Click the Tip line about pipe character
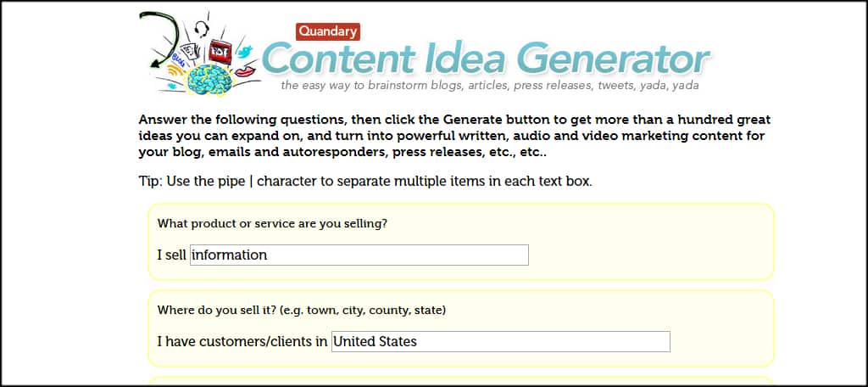This screenshot has height=387, width=868. [365, 182]
